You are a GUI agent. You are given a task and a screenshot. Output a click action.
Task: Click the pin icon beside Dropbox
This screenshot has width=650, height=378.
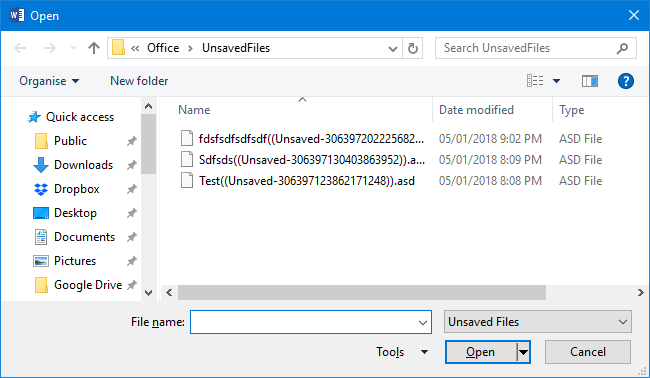click(x=131, y=189)
